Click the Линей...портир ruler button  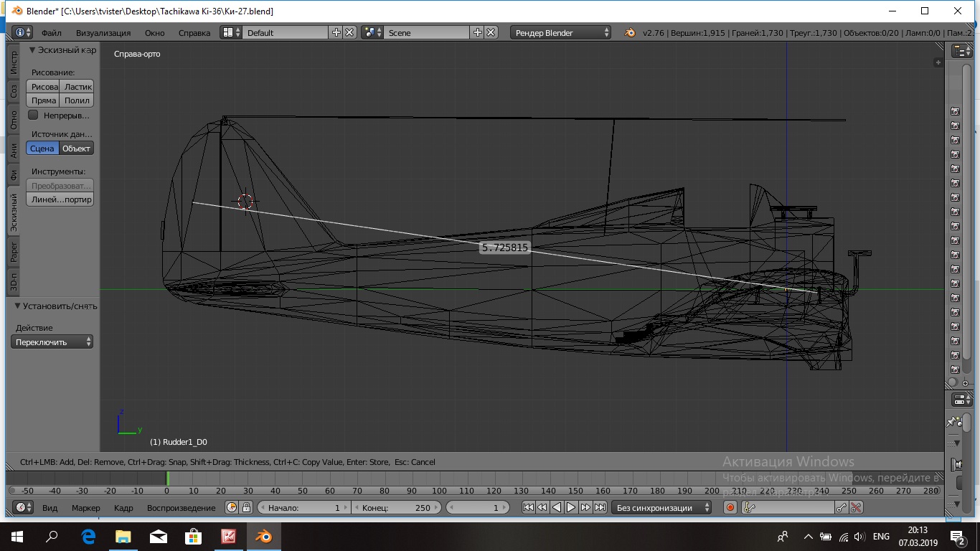click(61, 199)
